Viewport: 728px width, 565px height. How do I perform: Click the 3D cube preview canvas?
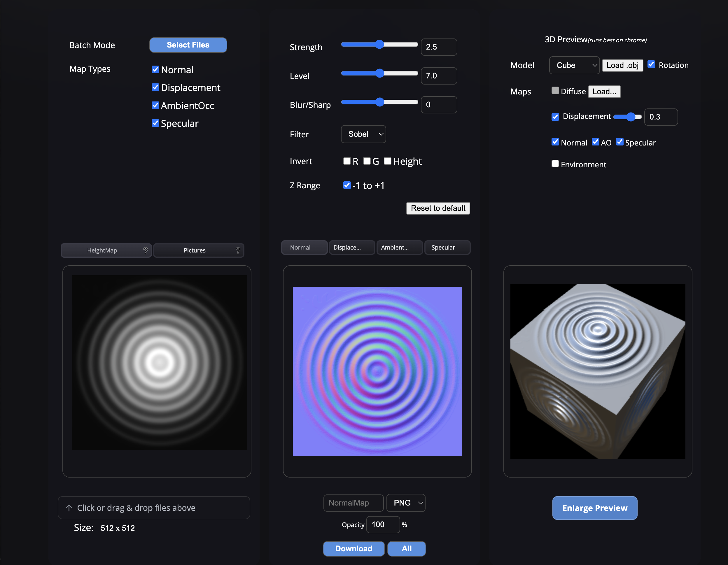coord(597,371)
